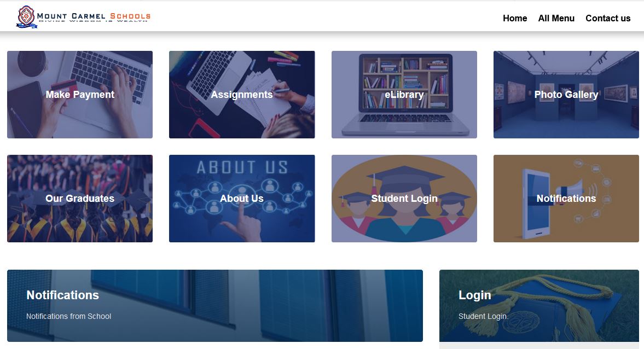The image size is (644, 349).
Task: Click the 'Student Login.' subtitle text
Action: (484, 316)
